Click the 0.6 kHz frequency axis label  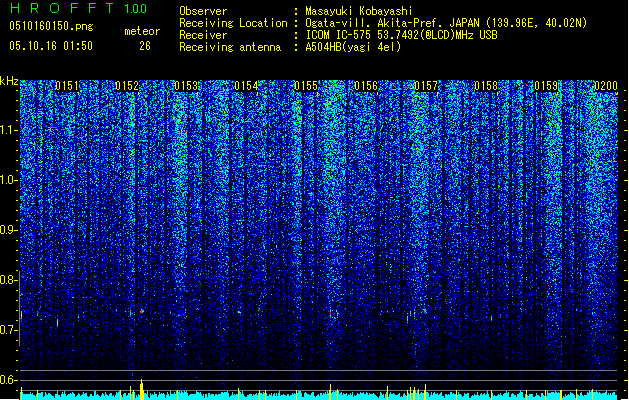coord(9,380)
